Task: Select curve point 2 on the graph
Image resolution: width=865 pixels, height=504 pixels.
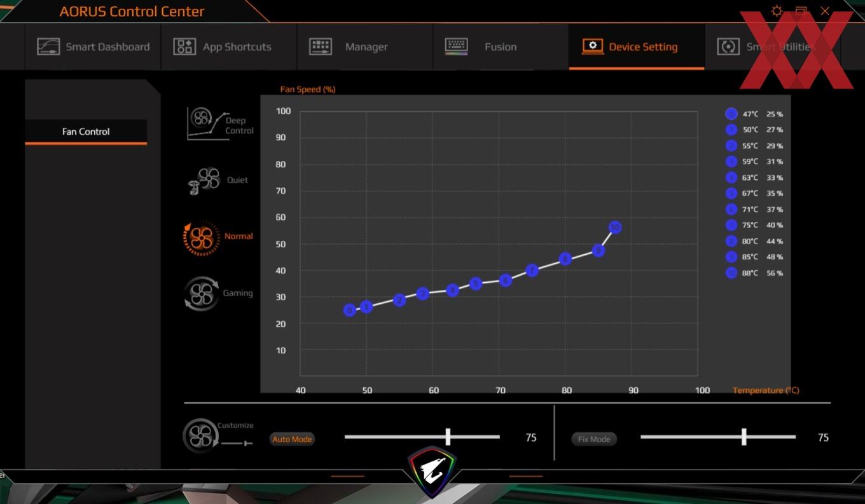Action: coord(399,300)
